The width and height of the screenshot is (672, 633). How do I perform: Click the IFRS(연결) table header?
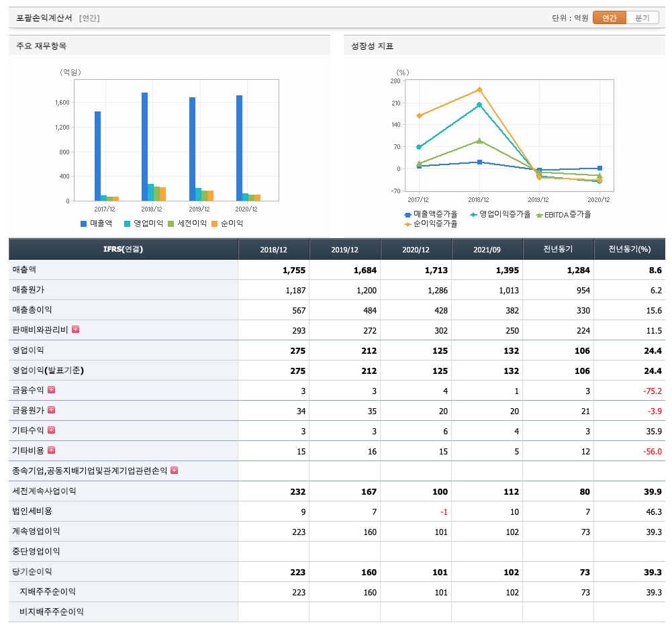pyautogui.click(x=123, y=250)
